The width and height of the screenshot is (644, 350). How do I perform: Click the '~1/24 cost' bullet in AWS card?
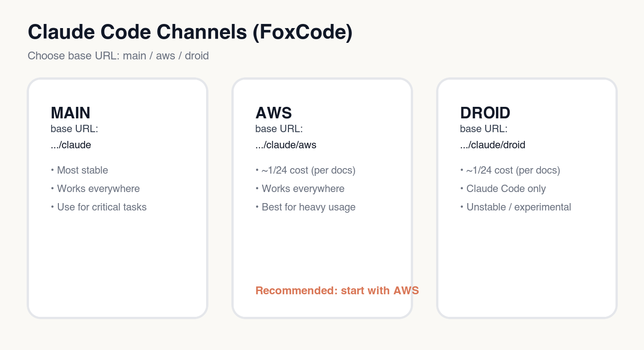coord(308,170)
